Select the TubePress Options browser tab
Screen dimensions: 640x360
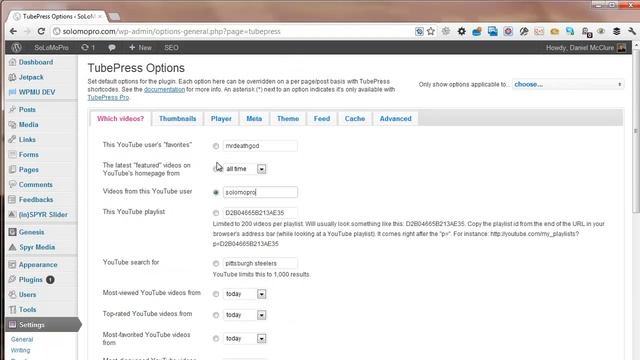click(58, 16)
